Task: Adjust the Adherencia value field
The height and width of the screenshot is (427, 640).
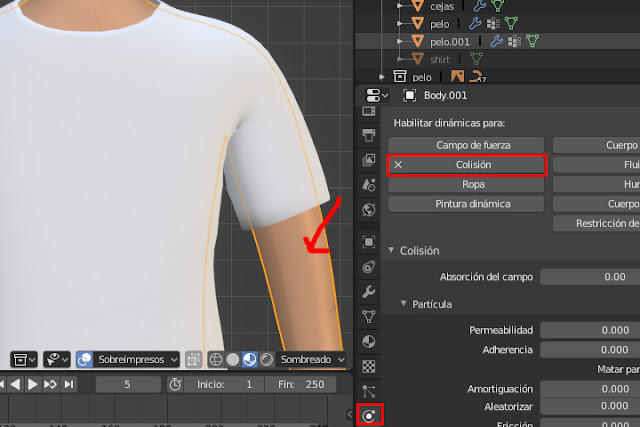Action: (x=590, y=349)
